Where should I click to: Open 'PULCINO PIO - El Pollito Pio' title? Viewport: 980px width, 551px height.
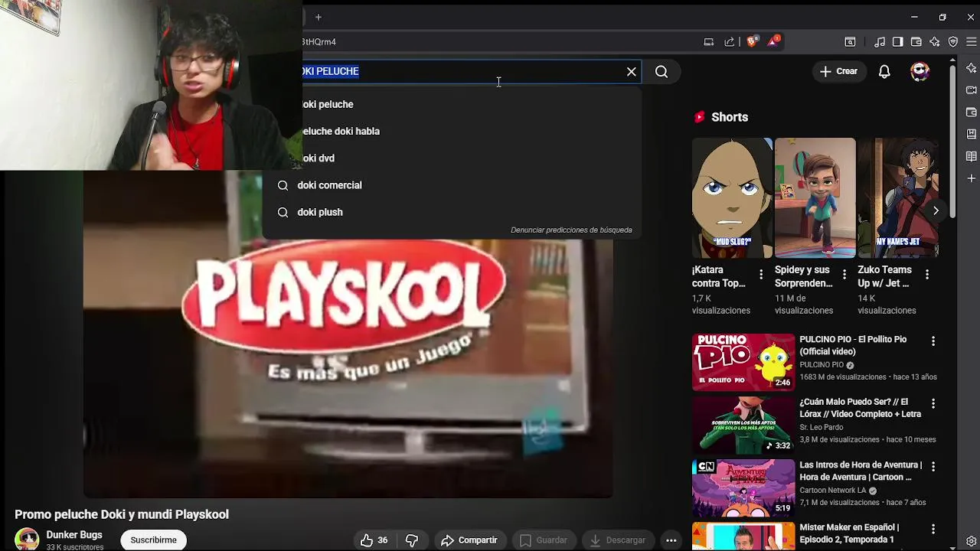[x=853, y=346]
